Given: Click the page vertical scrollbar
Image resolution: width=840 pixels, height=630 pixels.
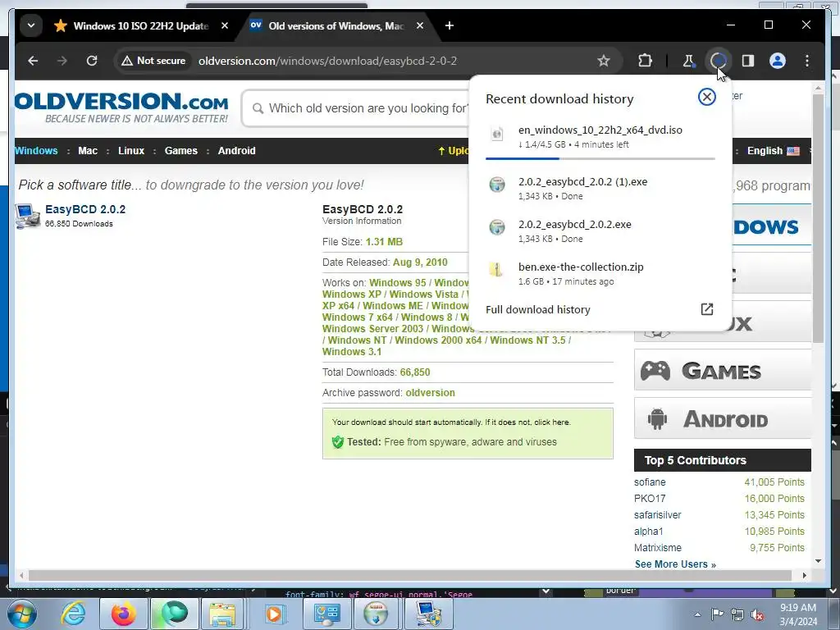Looking at the screenshot, I should pos(818,218).
